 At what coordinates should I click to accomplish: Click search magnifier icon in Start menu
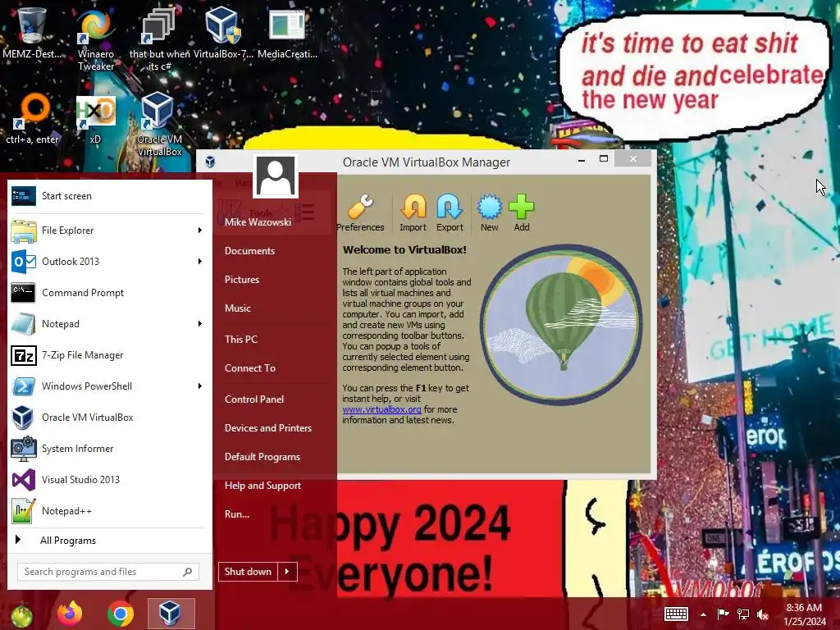(188, 572)
